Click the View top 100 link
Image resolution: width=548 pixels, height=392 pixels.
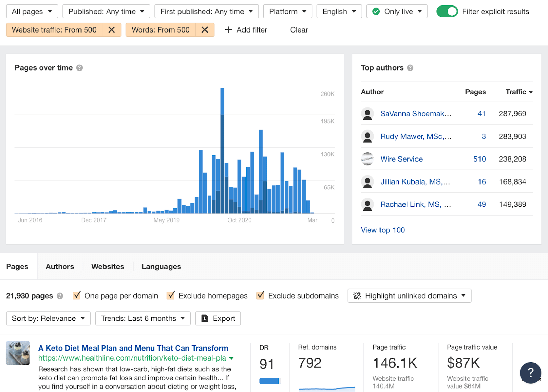pyautogui.click(x=383, y=230)
